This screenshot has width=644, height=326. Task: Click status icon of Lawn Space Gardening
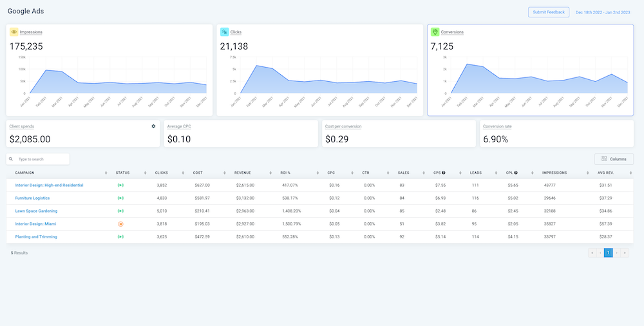[120, 211]
